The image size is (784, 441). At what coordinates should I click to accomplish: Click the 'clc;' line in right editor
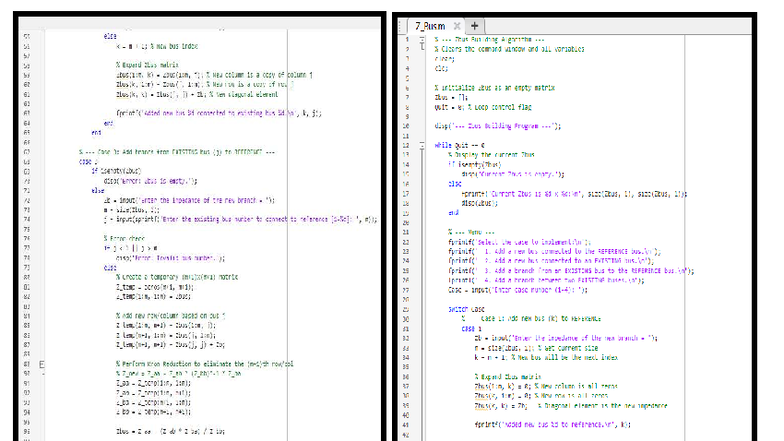(441, 68)
